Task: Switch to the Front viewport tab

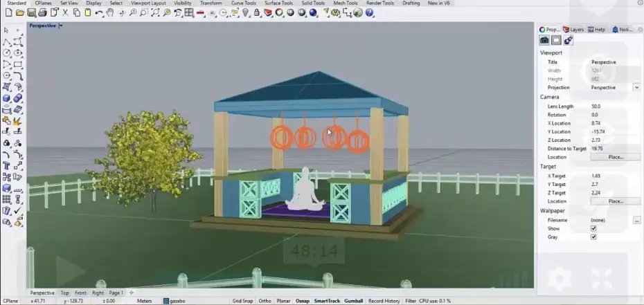Action: click(80, 293)
